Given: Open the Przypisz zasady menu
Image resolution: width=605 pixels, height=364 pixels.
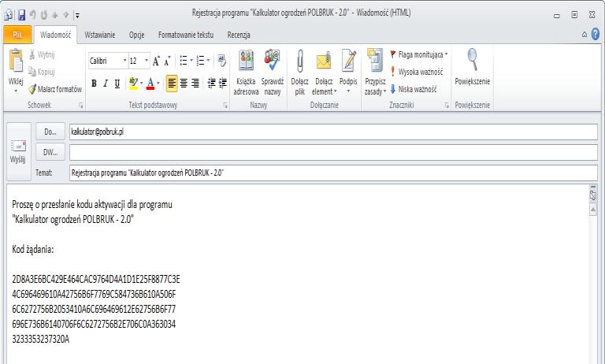Looking at the screenshot, I should coord(375,72).
